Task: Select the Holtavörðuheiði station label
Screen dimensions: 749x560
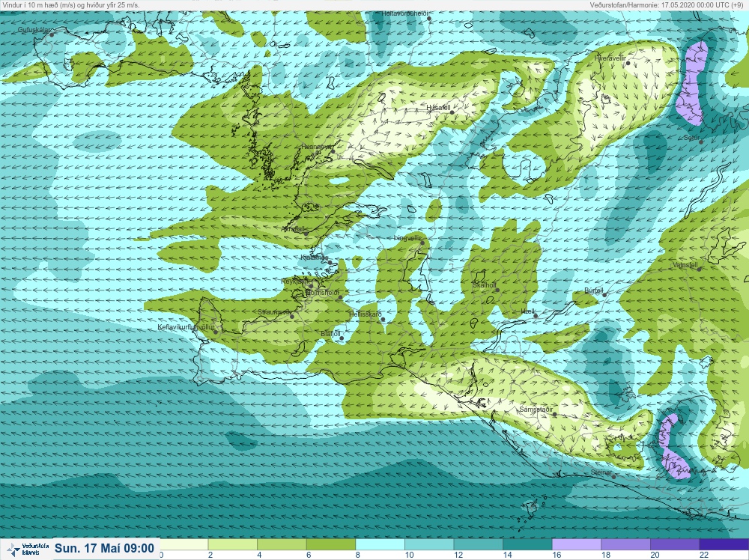Action: 404,13
